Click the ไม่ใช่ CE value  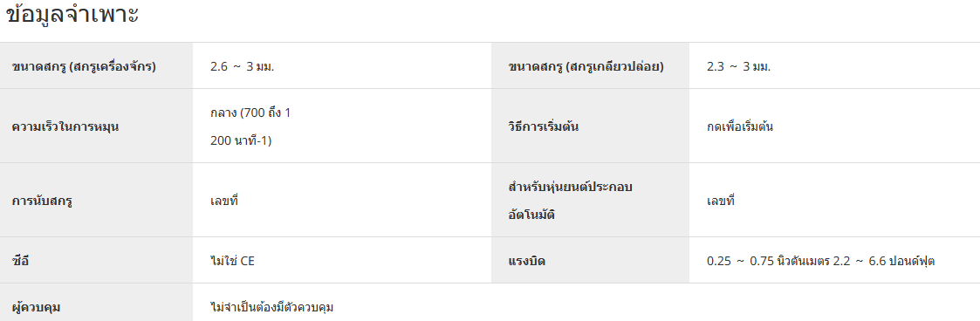pyautogui.click(x=232, y=261)
